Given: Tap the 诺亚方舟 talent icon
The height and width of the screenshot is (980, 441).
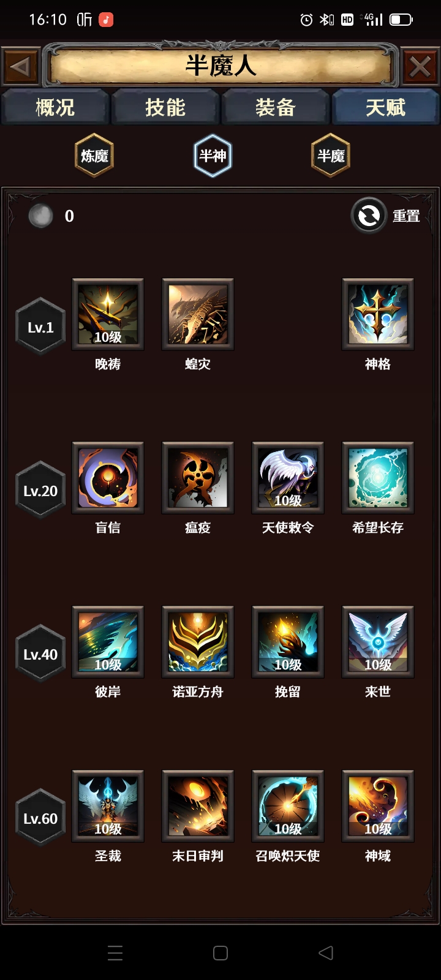Looking at the screenshot, I should point(198,642).
